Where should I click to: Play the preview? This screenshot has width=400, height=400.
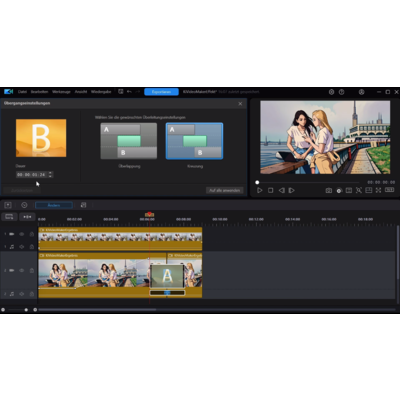pyautogui.click(x=260, y=190)
